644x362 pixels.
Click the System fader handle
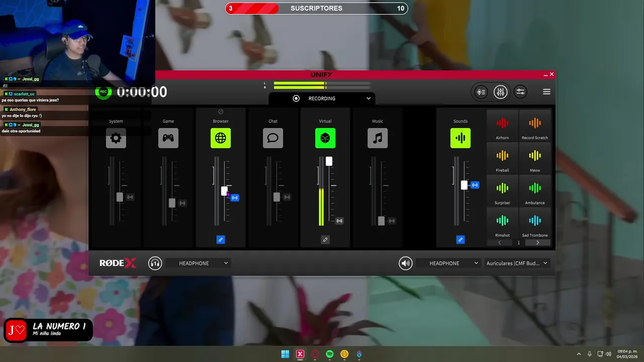[120, 197]
